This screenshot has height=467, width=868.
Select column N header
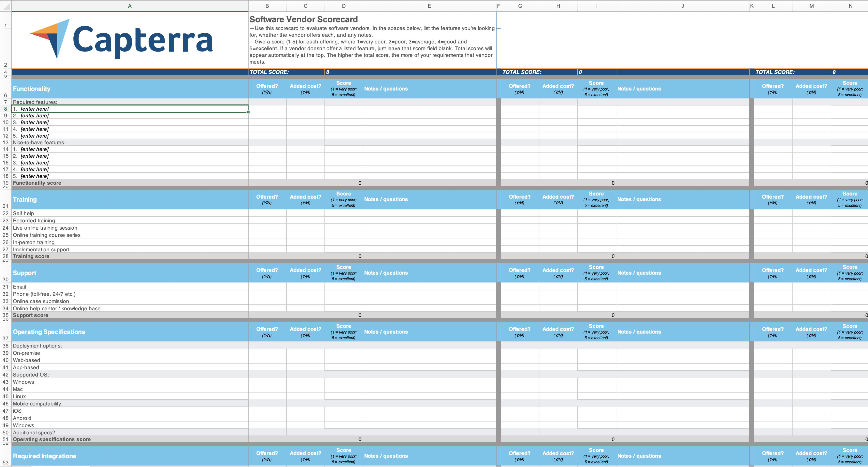coord(849,6)
